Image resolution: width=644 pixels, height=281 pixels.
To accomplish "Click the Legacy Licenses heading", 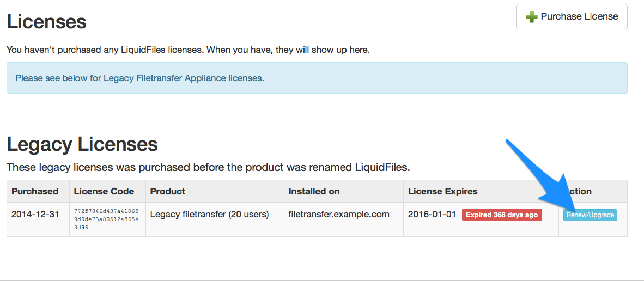I will click(x=82, y=144).
